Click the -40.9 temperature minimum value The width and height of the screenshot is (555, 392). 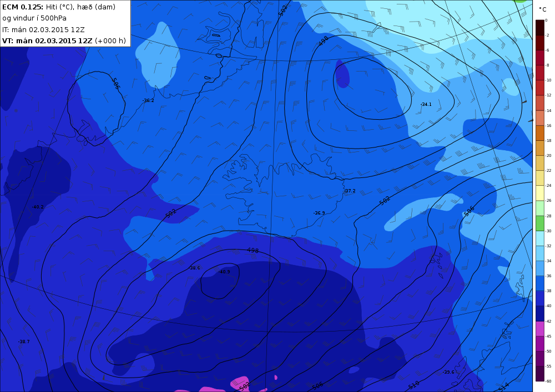click(x=224, y=272)
